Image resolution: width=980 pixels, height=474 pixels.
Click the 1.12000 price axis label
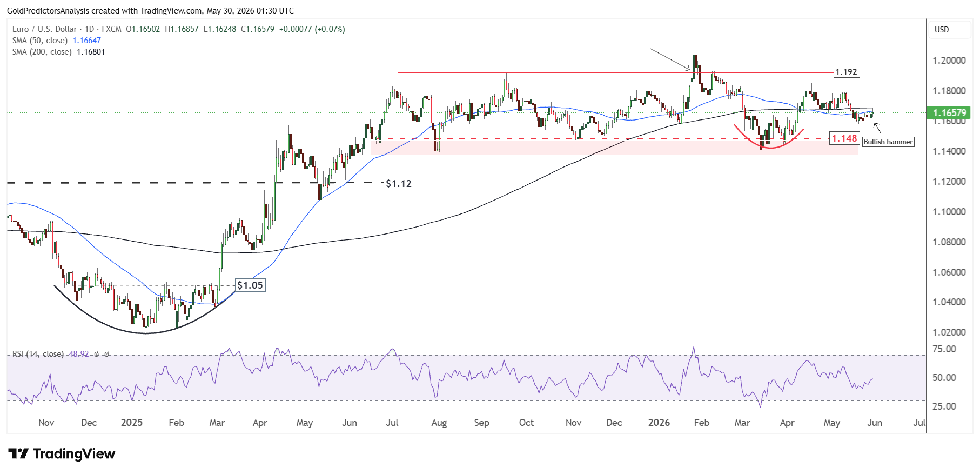click(x=949, y=181)
